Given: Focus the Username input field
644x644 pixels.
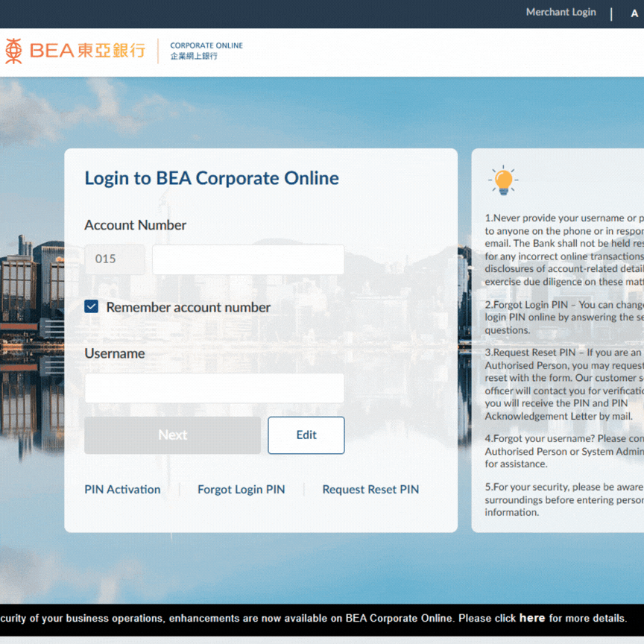Looking at the screenshot, I should point(215,388).
